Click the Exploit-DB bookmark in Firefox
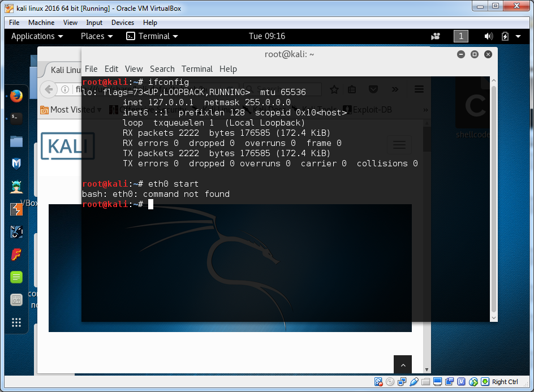The height and width of the screenshot is (392, 534). tap(368, 110)
